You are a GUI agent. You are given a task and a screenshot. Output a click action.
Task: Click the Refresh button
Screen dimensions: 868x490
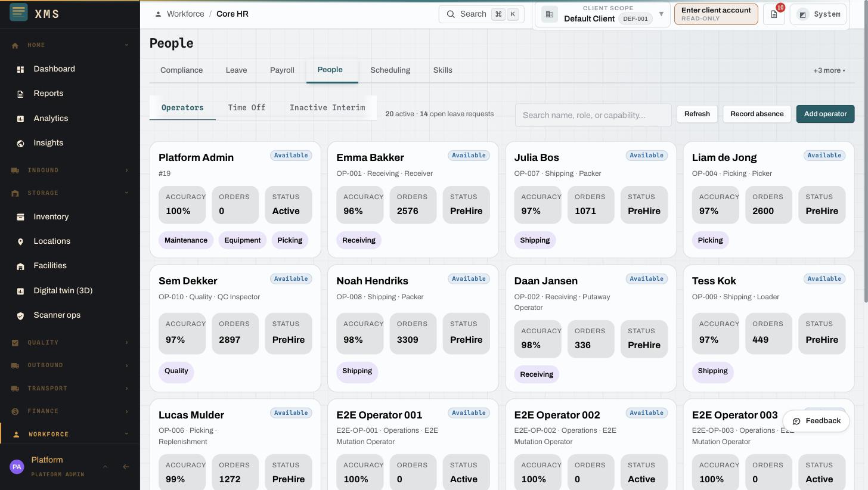tap(697, 114)
